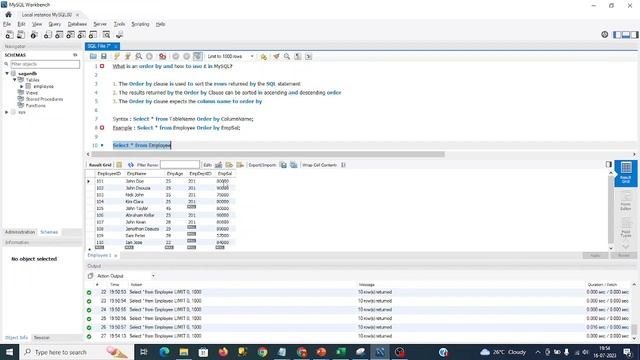Open the Query menu
Viewport: 640px width, 360px height.
pos(55,24)
